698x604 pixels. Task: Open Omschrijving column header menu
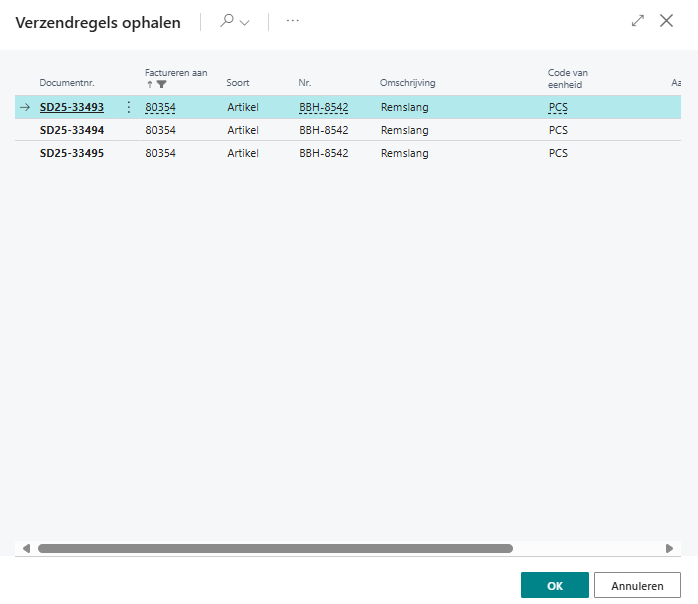(x=407, y=82)
